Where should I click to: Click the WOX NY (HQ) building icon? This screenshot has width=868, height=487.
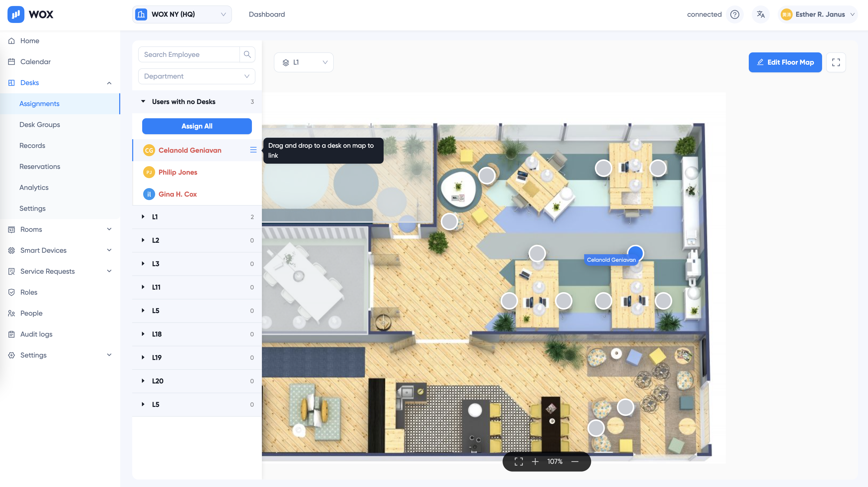141,14
